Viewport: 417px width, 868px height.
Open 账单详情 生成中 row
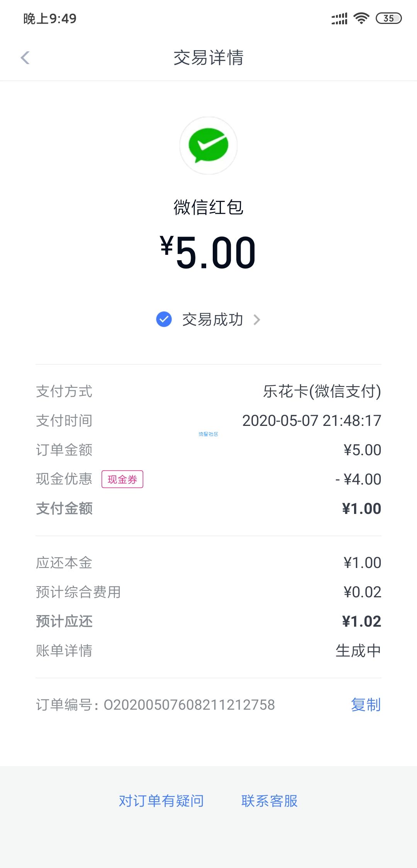click(x=208, y=651)
